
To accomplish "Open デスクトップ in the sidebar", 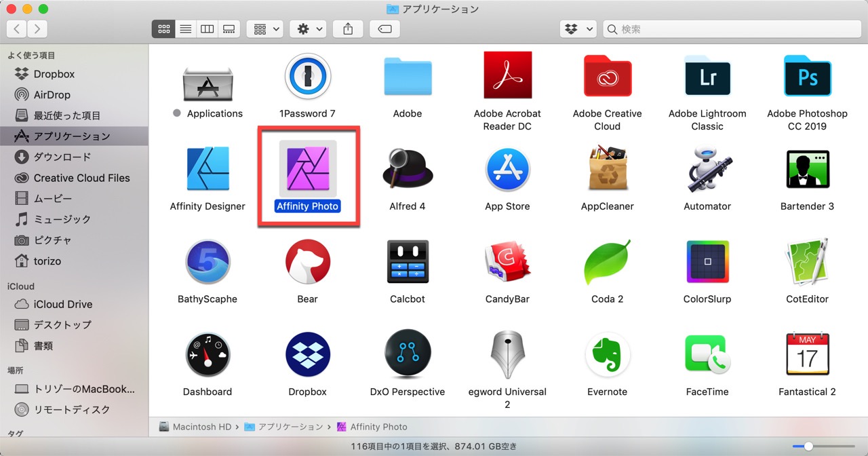I will [x=74, y=325].
